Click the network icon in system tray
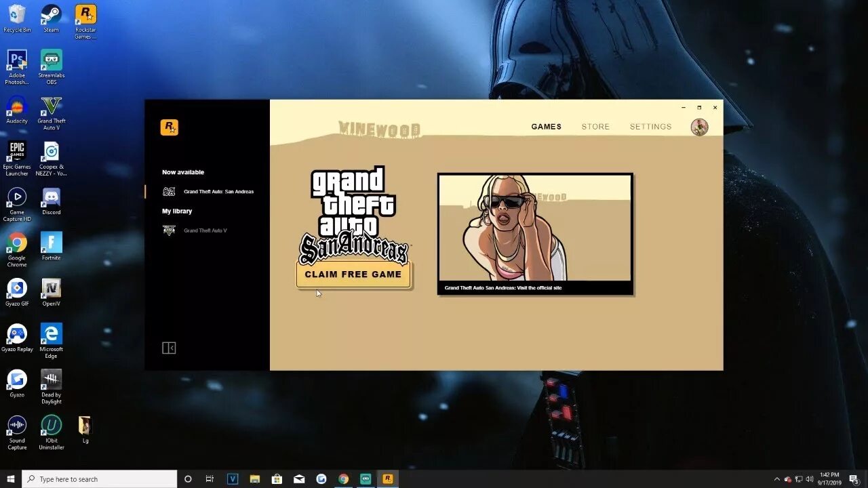Viewport: 868px width, 488px height. click(x=799, y=479)
